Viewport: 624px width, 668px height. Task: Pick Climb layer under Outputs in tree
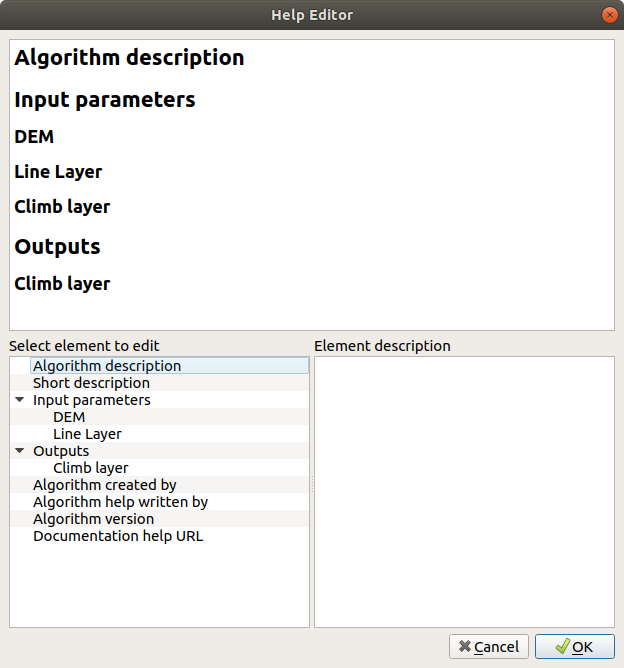(x=90, y=468)
